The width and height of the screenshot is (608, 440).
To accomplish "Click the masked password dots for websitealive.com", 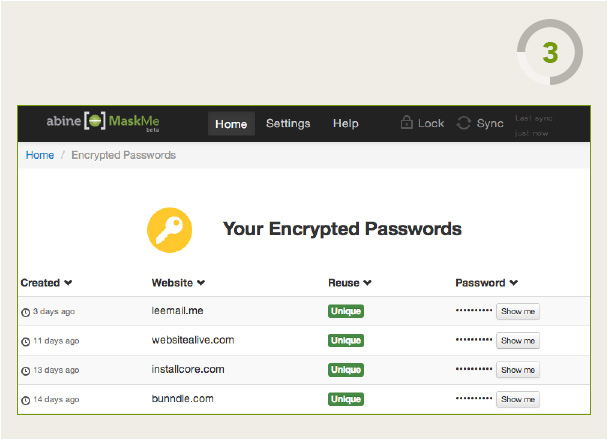I will (x=474, y=340).
